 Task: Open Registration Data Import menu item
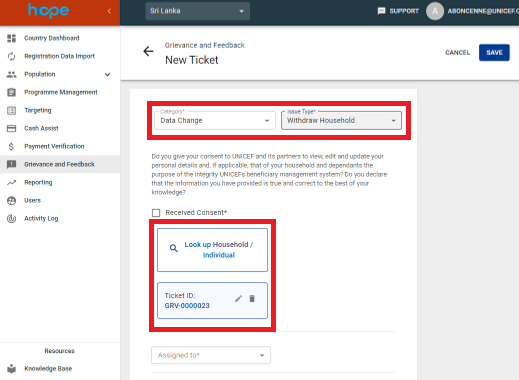point(60,56)
